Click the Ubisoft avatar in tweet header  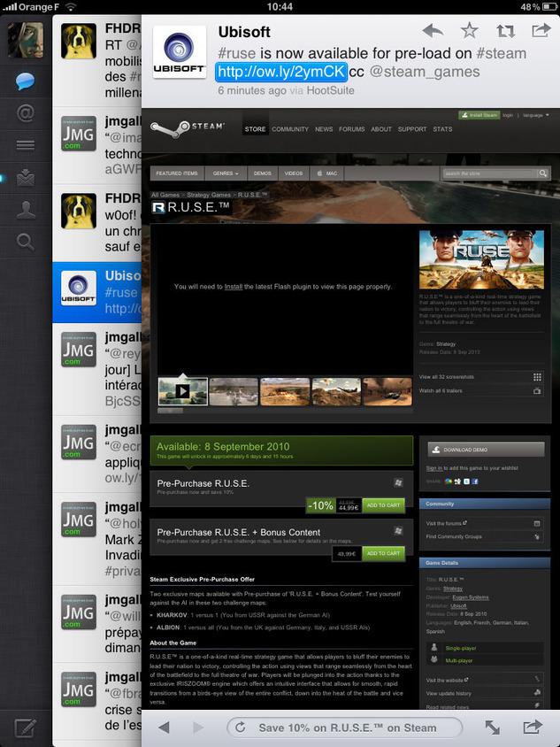pyautogui.click(x=179, y=51)
